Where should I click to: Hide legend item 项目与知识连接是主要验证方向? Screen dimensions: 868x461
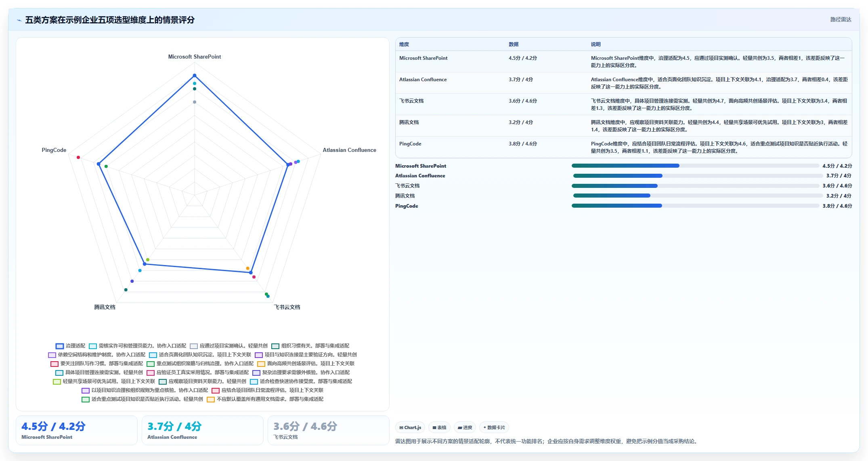click(x=306, y=355)
